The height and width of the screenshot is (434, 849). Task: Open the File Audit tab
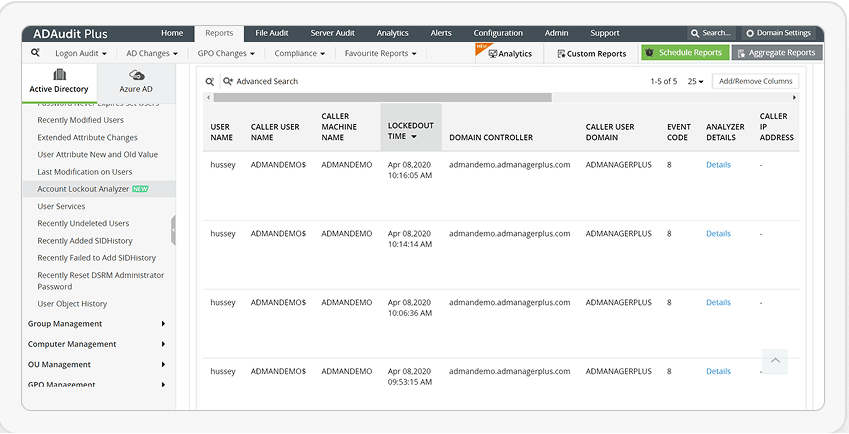click(272, 33)
